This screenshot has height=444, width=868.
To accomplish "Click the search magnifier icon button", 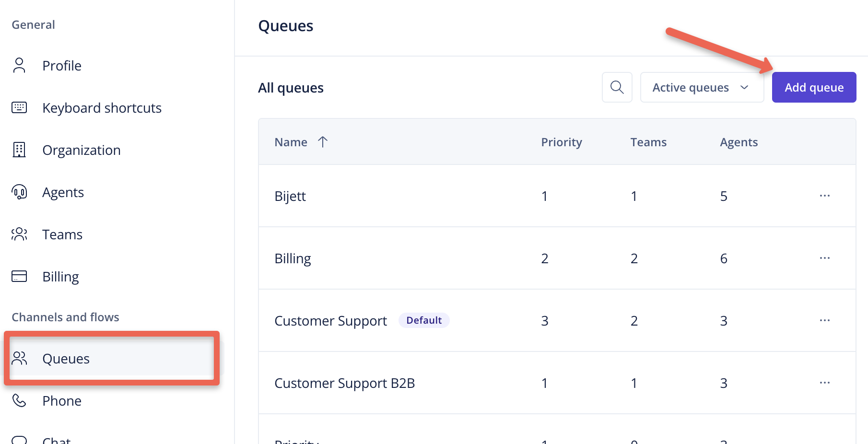I will point(617,87).
